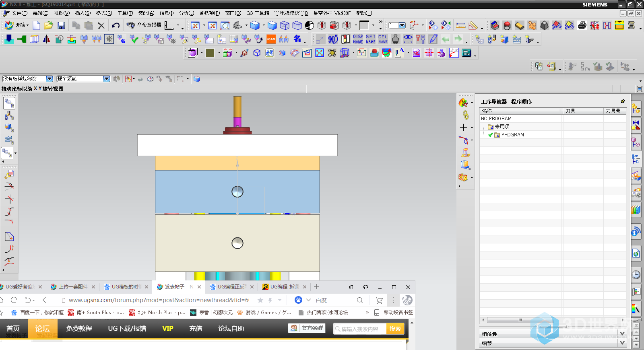
Task: Switch to browser tab UG编程正反
Action: pyautogui.click(x=231, y=287)
